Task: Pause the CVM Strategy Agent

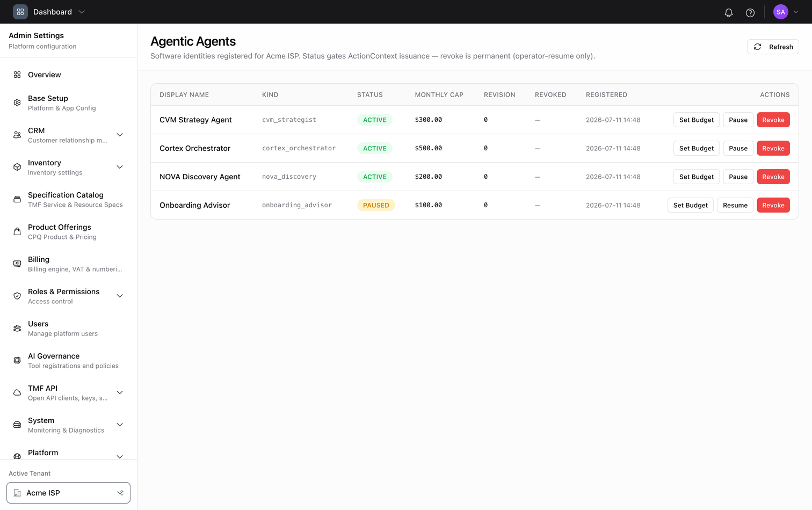Action: 738,120
